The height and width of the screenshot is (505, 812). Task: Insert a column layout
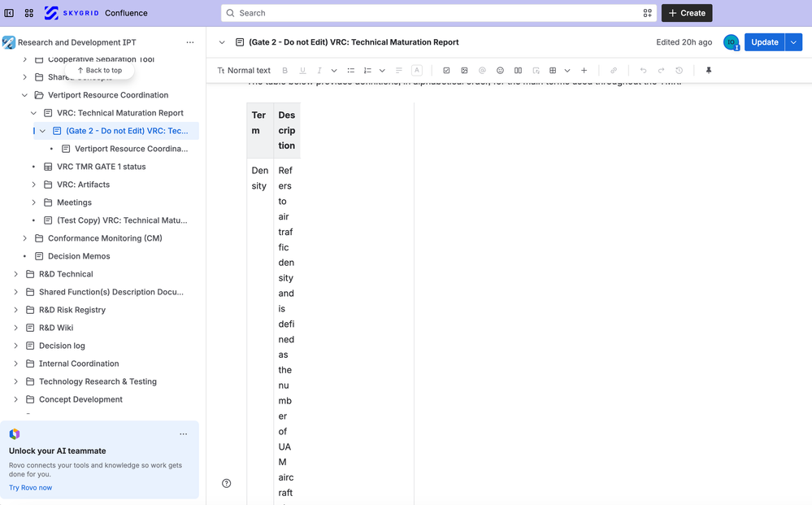coord(518,71)
